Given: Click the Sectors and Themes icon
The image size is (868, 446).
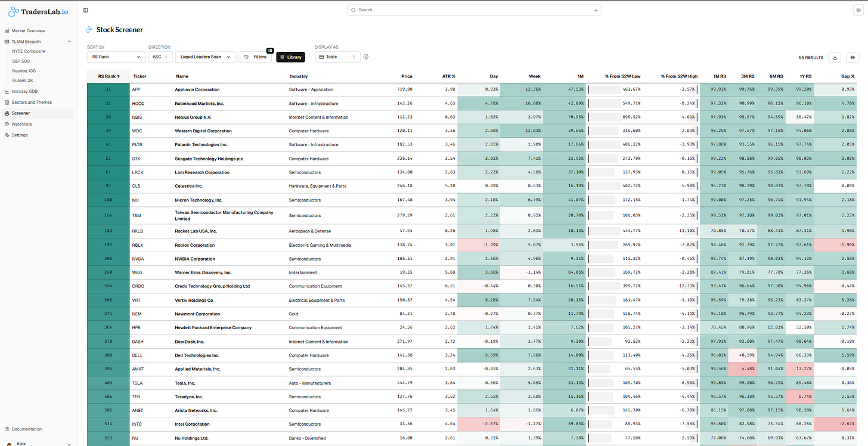Looking at the screenshot, I should (x=7, y=102).
